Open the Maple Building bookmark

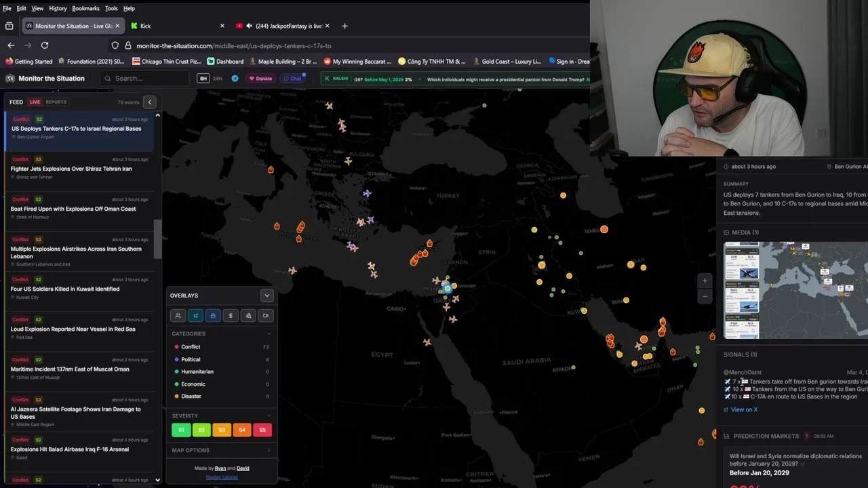(283, 61)
